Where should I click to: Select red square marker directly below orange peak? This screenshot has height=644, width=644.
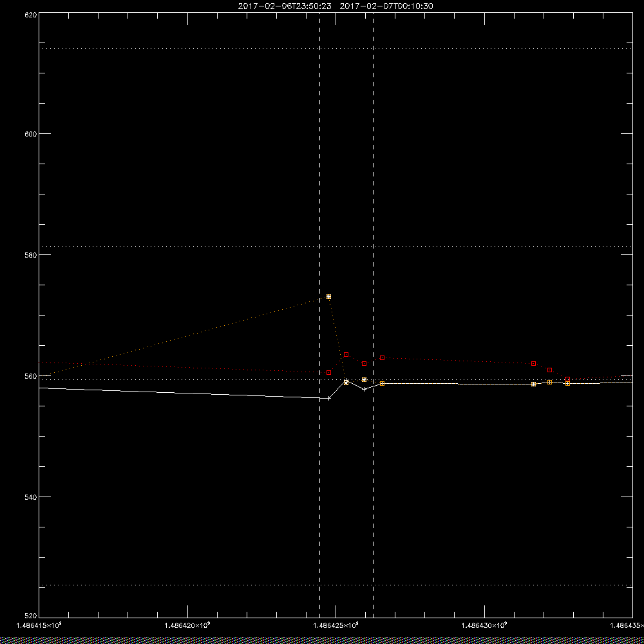point(328,372)
